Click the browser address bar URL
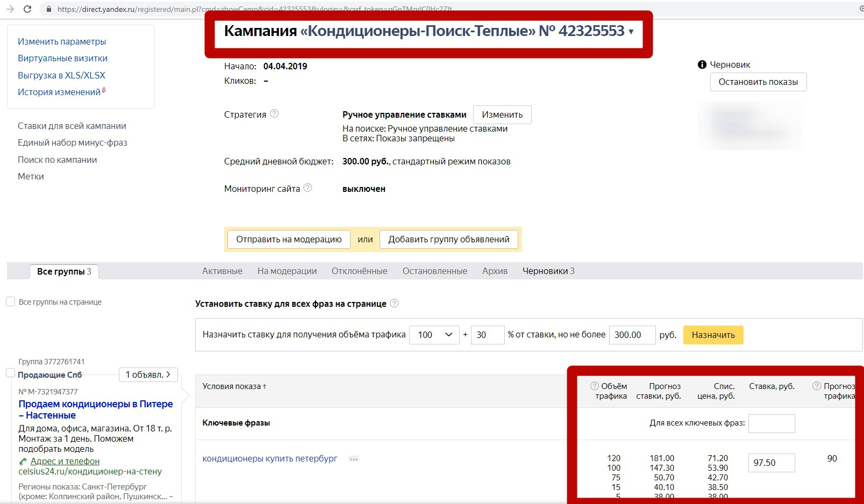 pos(255,9)
